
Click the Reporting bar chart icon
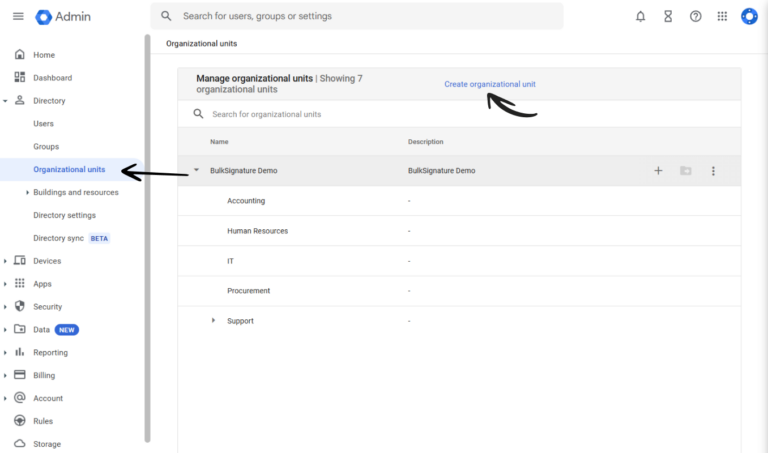20,352
